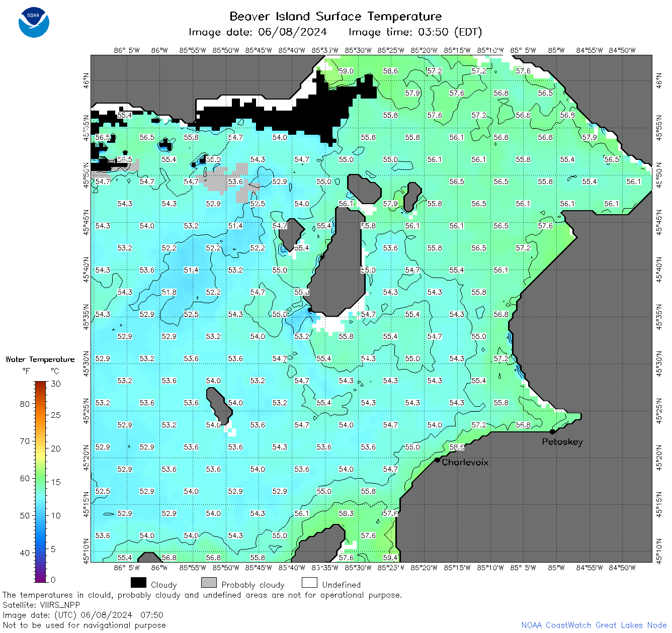Click the Image date (UTC) 07:50 line
The width and height of the screenshot is (672, 633).
(83, 615)
